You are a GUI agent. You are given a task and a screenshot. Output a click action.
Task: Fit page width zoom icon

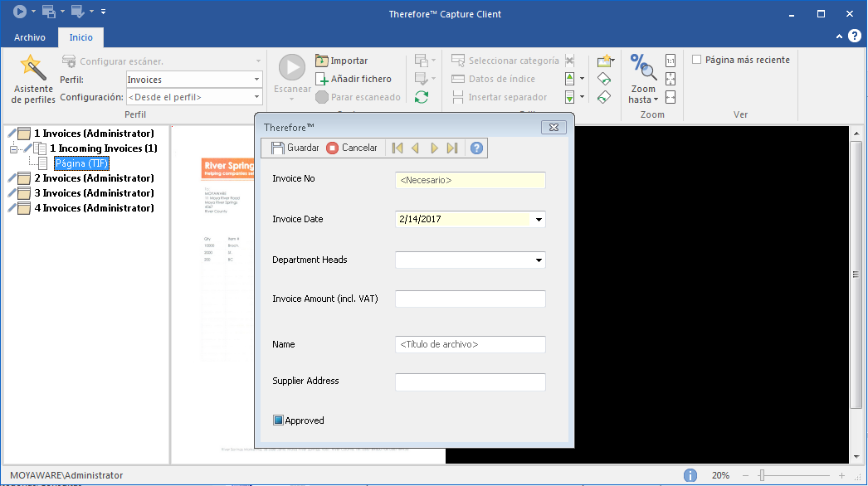click(671, 97)
